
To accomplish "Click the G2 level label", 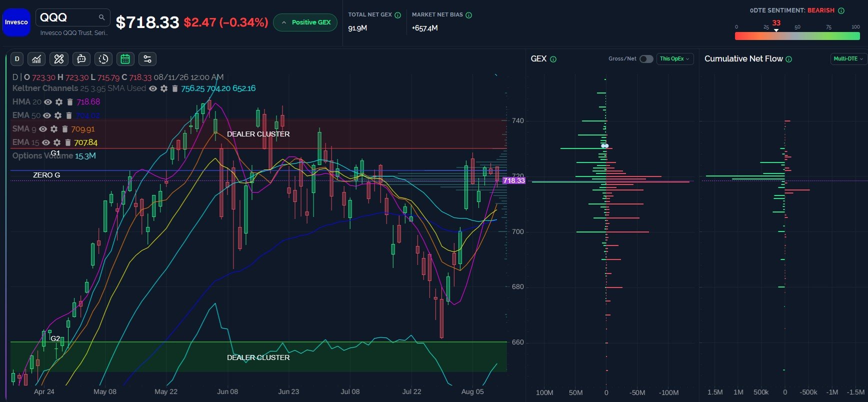I will [x=55, y=338].
